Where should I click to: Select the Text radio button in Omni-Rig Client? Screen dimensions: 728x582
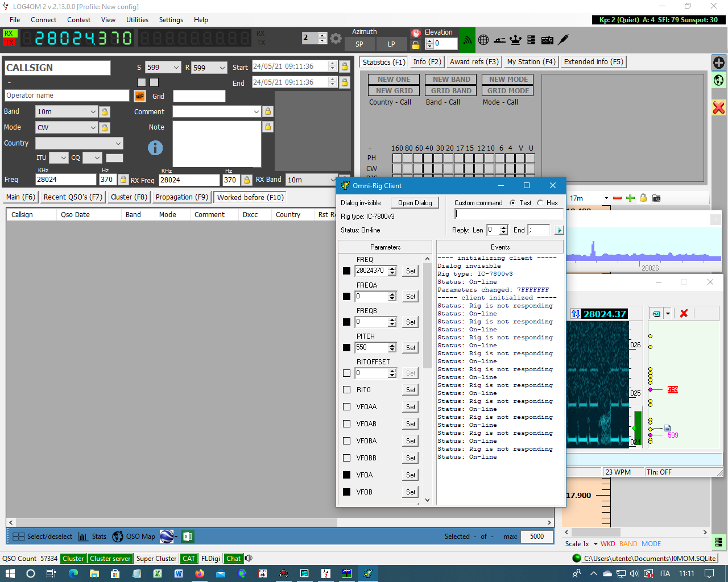tap(513, 203)
